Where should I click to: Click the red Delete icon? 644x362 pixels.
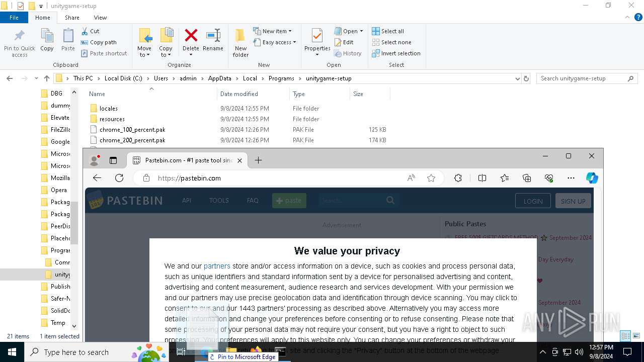coord(191,35)
